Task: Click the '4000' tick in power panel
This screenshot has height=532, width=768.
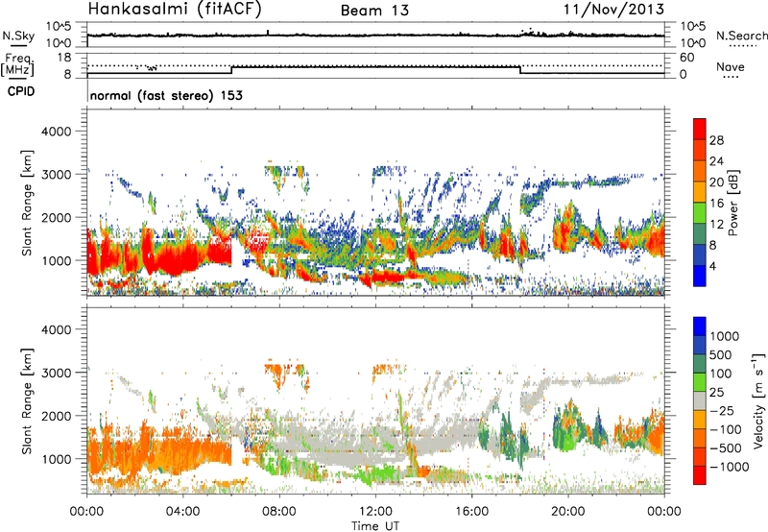Action: (56, 132)
